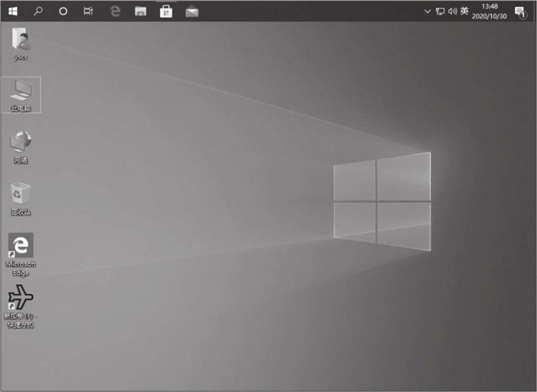537x392 pixels.
Task: Select the Microsoft Edge desktop shortcut
Action: pyautogui.click(x=21, y=255)
